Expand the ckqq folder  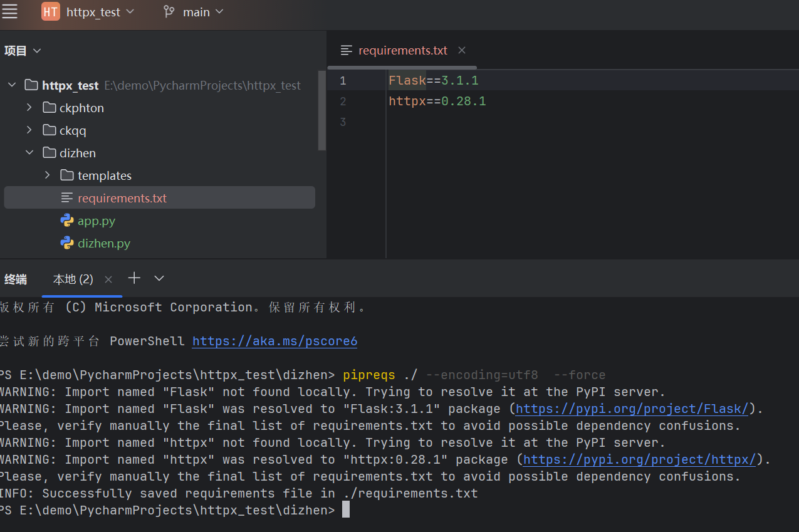pos(29,130)
